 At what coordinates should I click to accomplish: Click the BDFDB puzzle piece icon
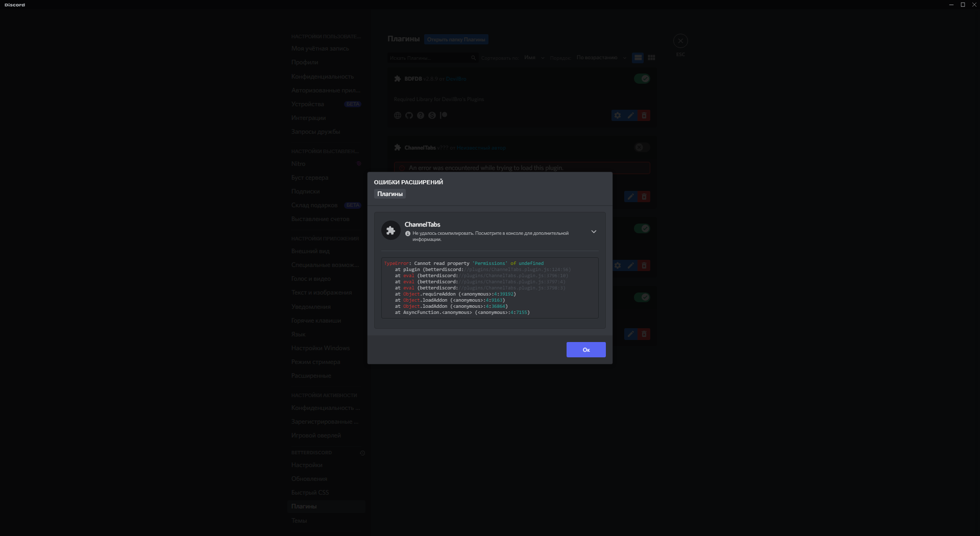(398, 79)
